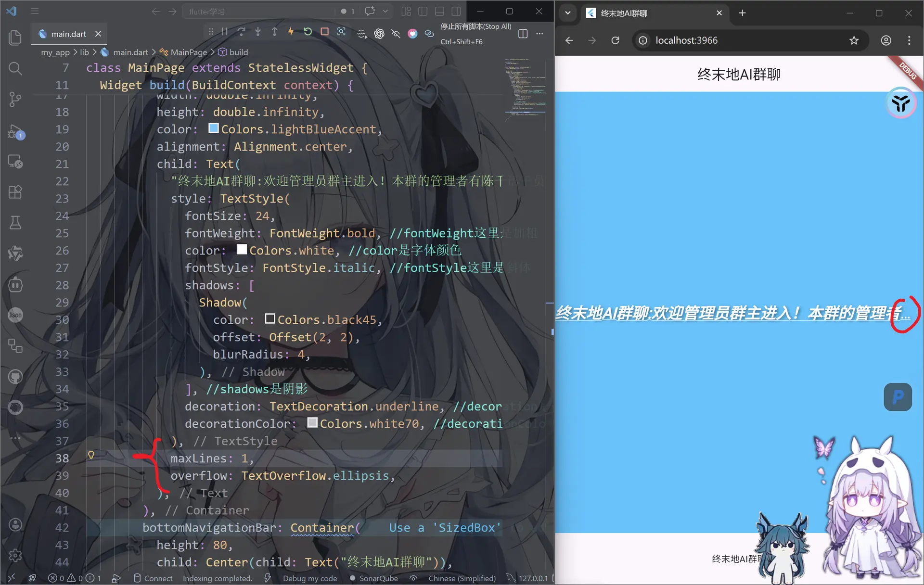
Task: Bookmark this page with the Chrome star
Action: pos(854,40)
